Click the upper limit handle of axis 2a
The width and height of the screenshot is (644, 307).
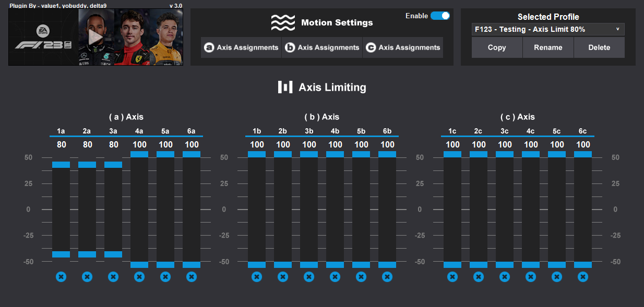point(87,165)
